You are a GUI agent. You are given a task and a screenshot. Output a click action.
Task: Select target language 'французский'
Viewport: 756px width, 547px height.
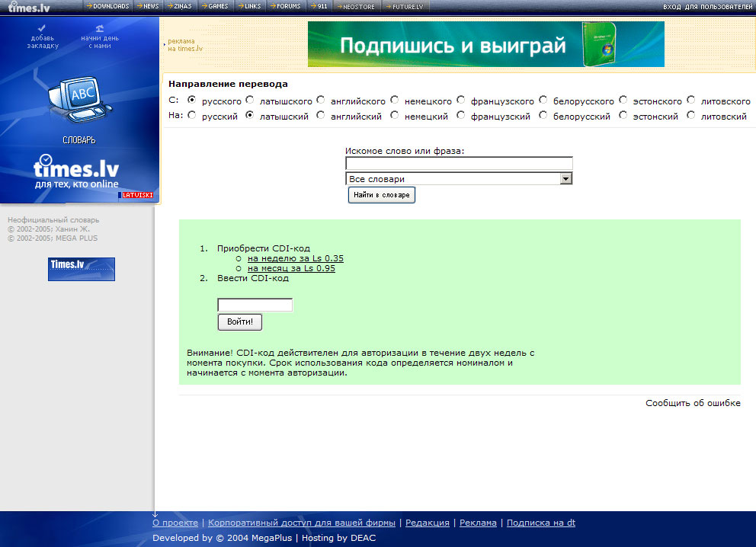[x=461, y=115]
